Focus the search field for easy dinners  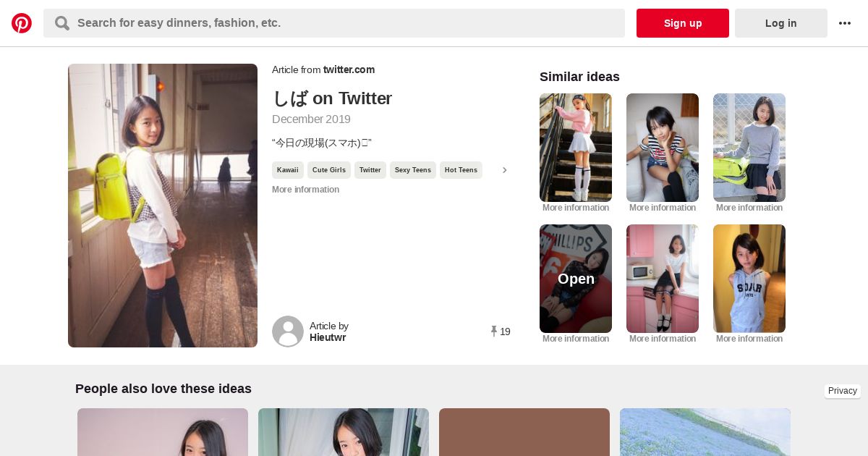point(334,23)
